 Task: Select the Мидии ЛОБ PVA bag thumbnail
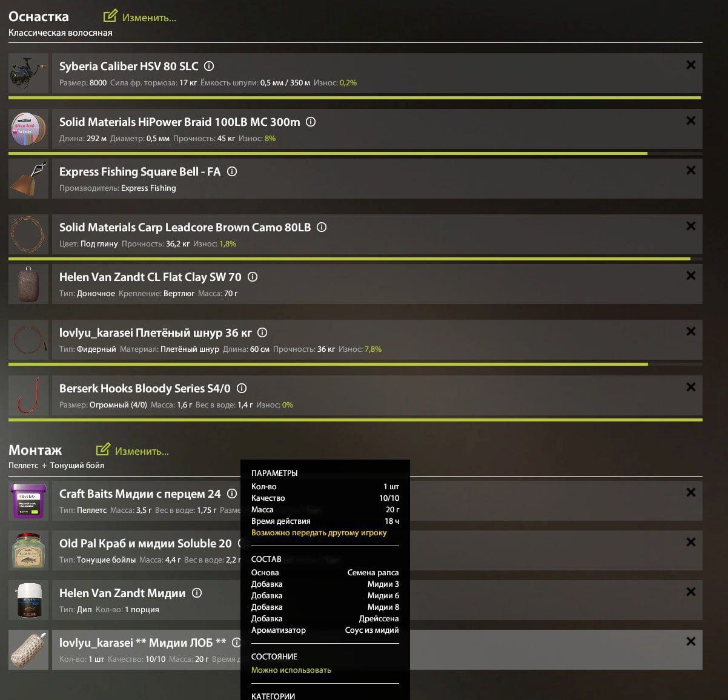28,650
